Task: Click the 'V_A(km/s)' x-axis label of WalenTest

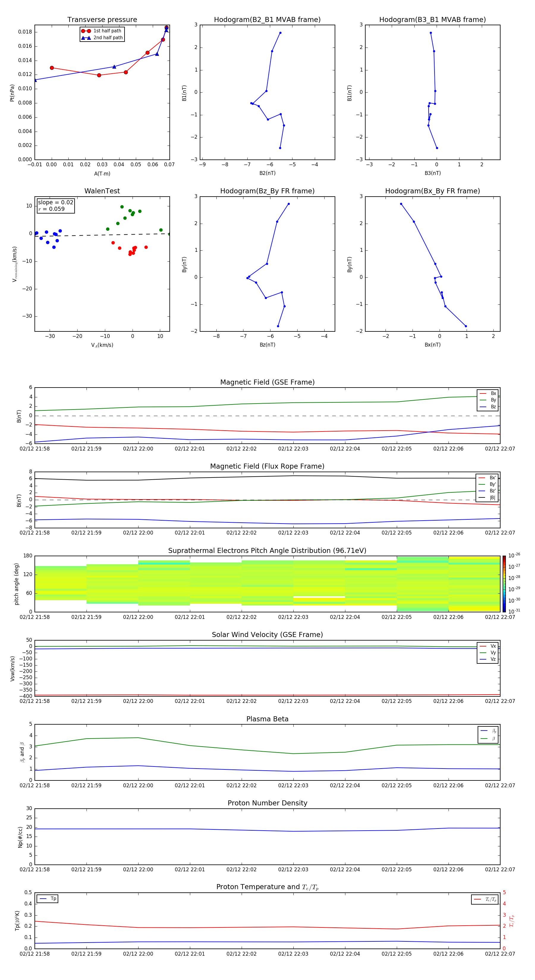Action: (102, 345)
